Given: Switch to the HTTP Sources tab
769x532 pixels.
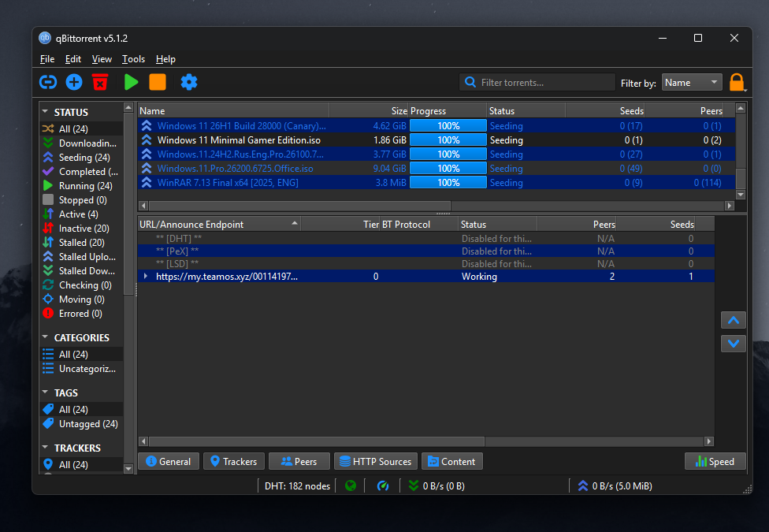Looking at the screenshot, I should [x=376, y=461].
